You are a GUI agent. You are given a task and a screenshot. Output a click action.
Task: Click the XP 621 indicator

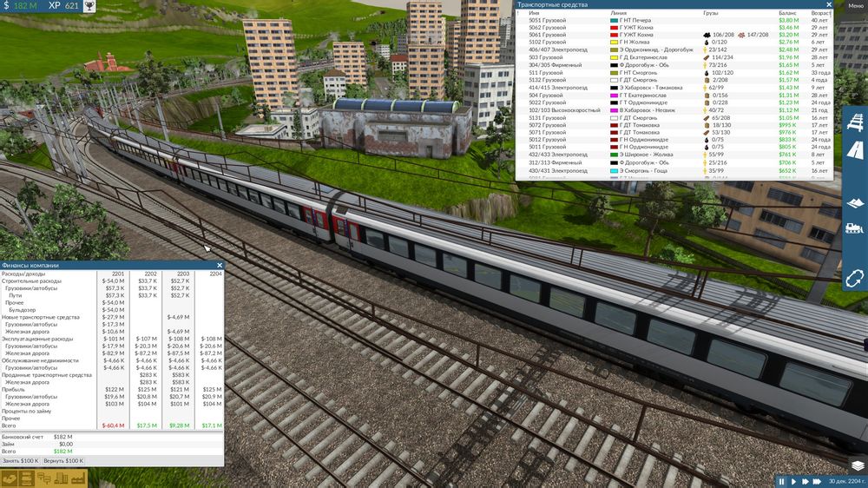[63, 5]
